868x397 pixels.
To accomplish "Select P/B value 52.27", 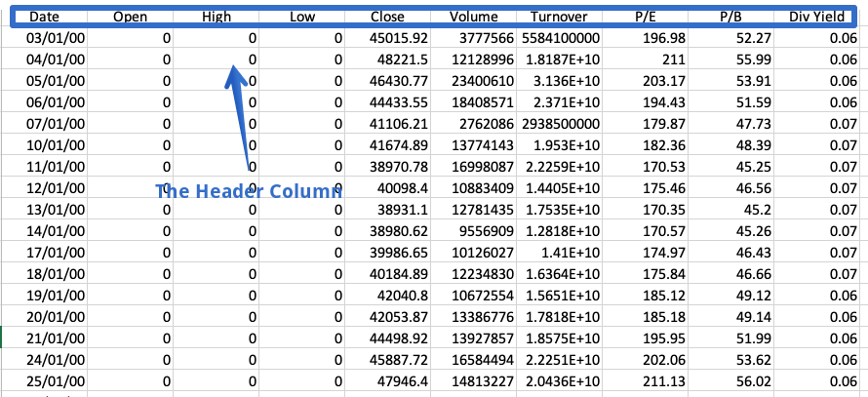I will coord(730,38).
